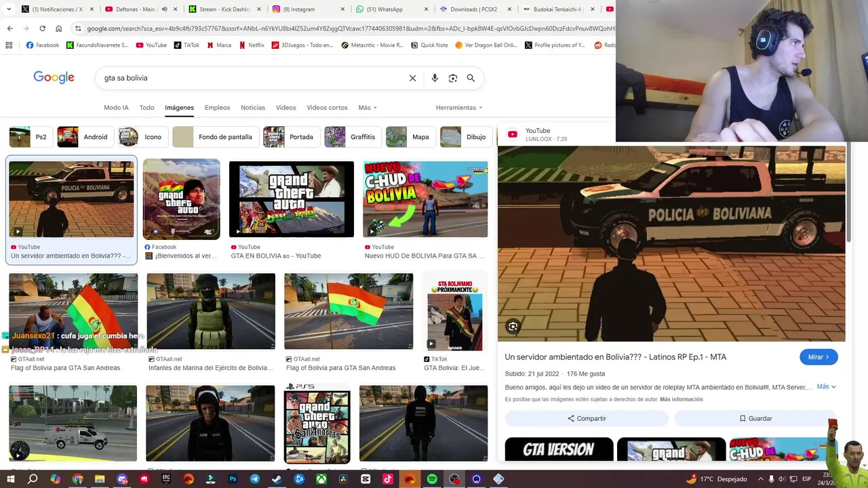The image size is (868, 488).
Task: Expand the Más search filter dropdown
Action: (368, 108)
